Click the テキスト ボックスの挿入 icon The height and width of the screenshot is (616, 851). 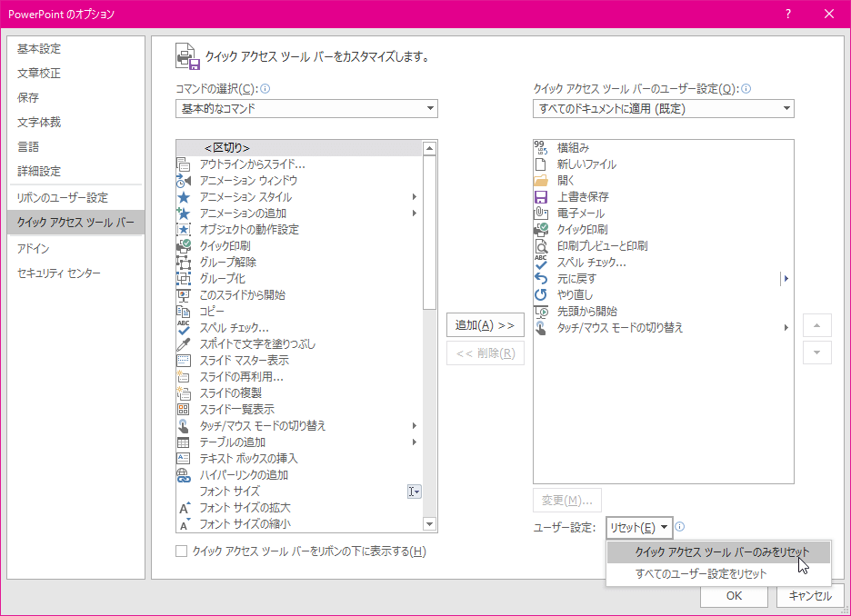click(184, 458)
